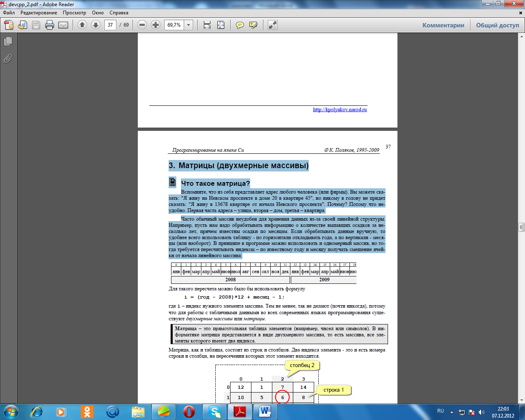Switch to read mode (expand arrows icon)
The image size is (525, 420).
click(x=273, y=25)
